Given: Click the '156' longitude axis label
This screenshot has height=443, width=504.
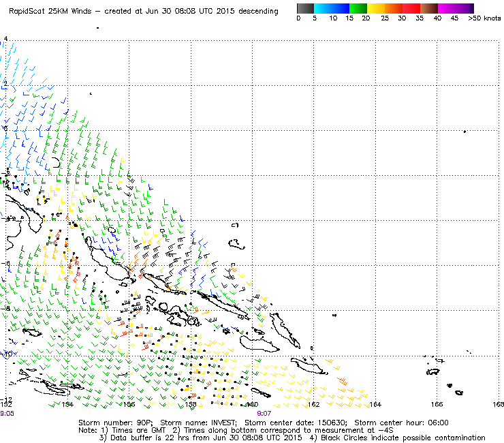Looking at the screenshot, I should (x=129, y=404).
